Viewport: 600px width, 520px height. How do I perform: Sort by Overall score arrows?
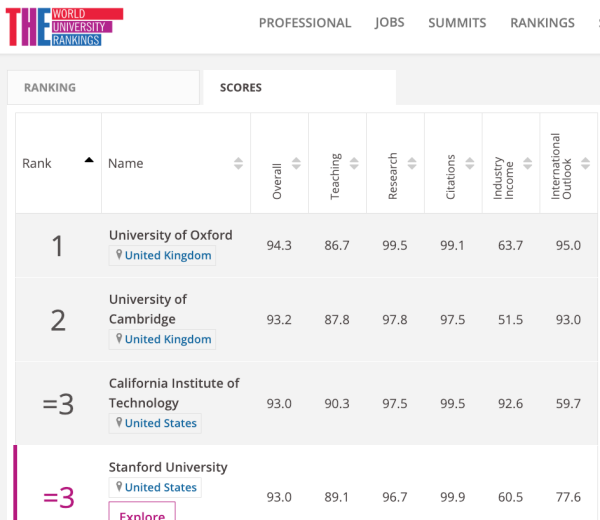(296, 163)
